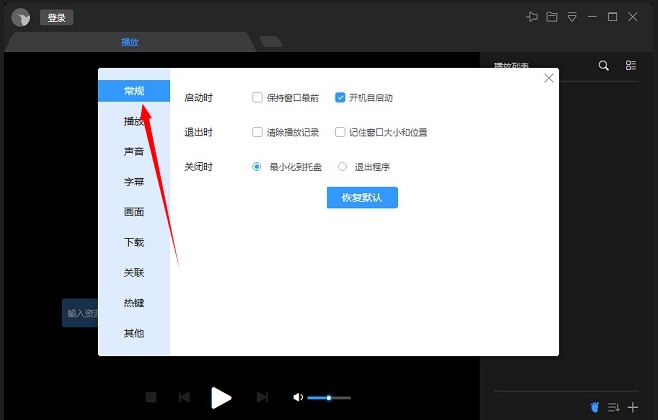Go to previous track
The width and height of the screenshot is (658, 420).
[184, 397]
